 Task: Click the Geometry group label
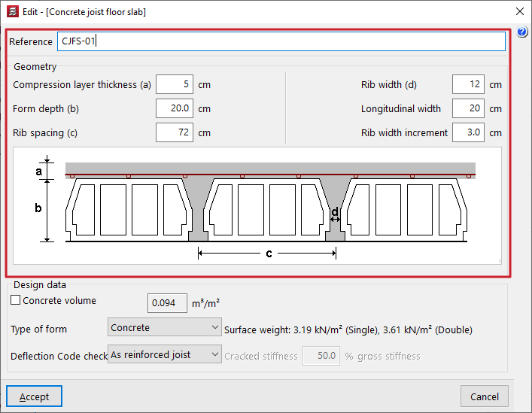click(x=35, y=67)
